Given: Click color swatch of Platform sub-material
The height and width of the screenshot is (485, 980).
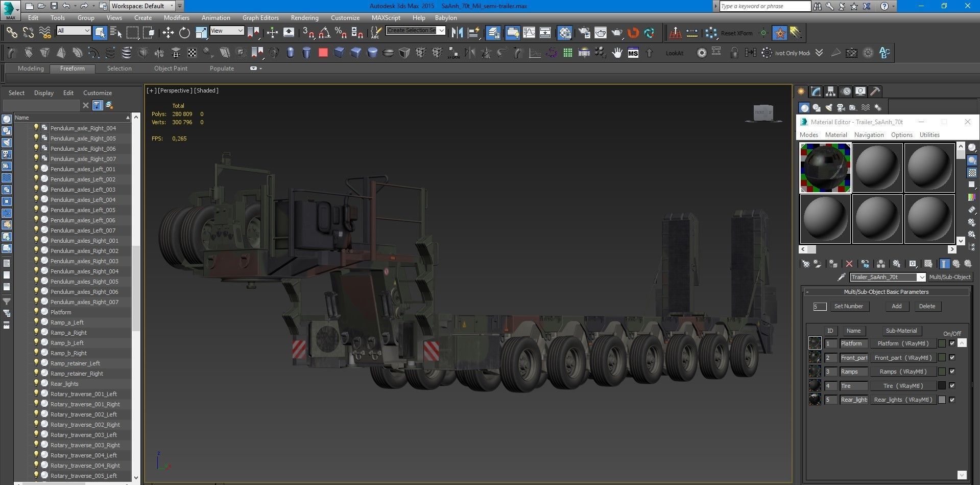Looking at the screenshot, I should pyautogui.click(x=942, y=343).
